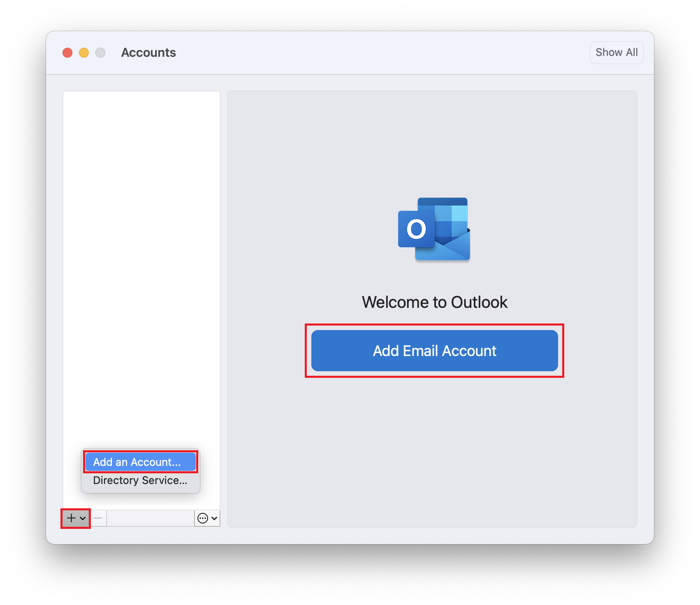Image resolution: width=700 pixels, height=605 pixels.
Task: Click the gray zoom window button
Action: 100,53
